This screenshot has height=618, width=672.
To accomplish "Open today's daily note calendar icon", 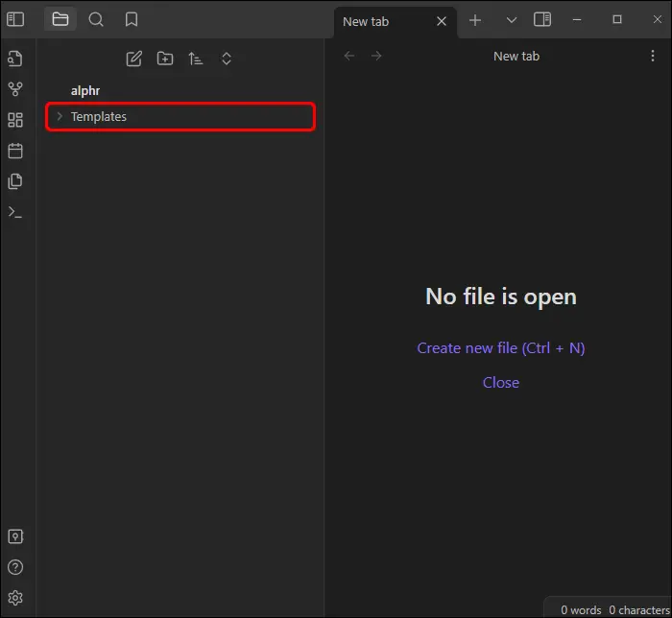I will [15, 151].
